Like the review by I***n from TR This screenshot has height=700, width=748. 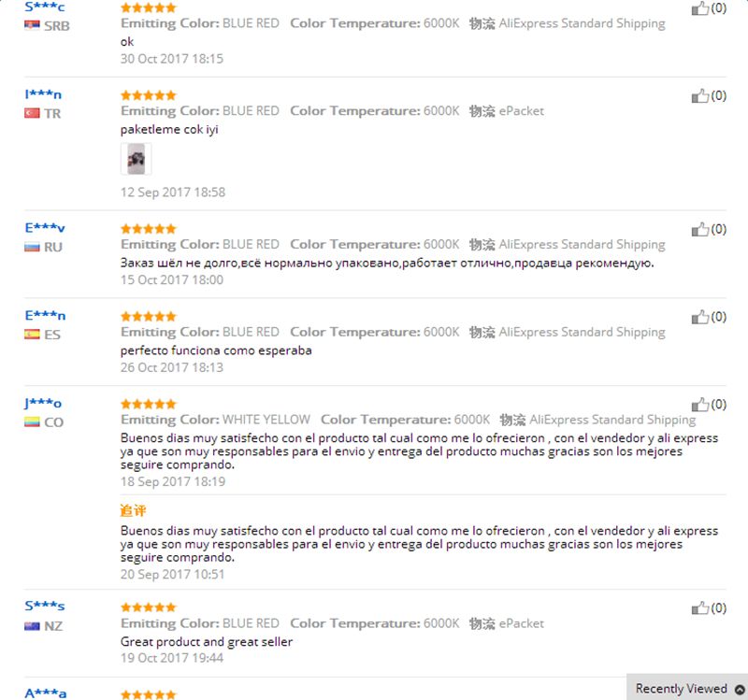pyautogui.click(x=699, y=96)
